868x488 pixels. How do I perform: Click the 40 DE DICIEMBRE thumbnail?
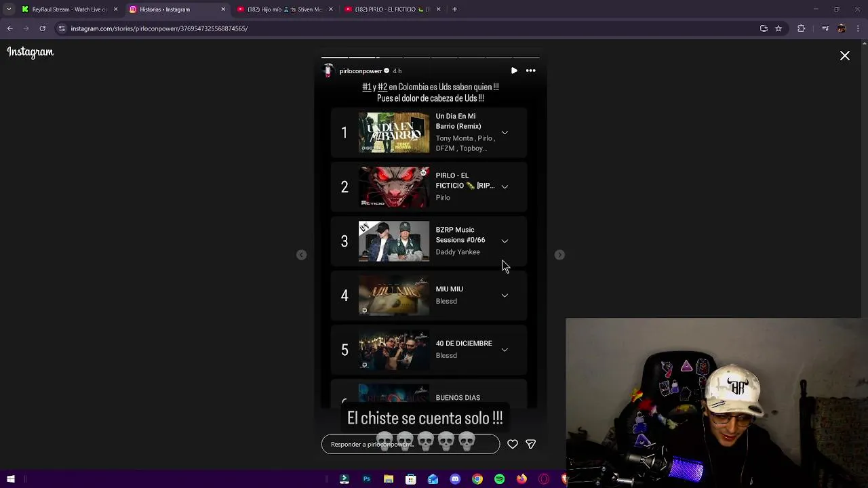pyautogui.click(x=394, y=350)
